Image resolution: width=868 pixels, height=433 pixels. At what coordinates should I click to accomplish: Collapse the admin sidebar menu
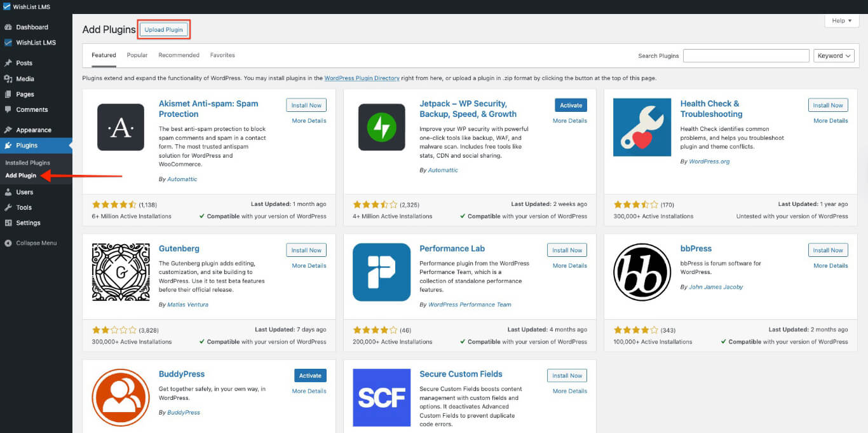tap(32, 242)
